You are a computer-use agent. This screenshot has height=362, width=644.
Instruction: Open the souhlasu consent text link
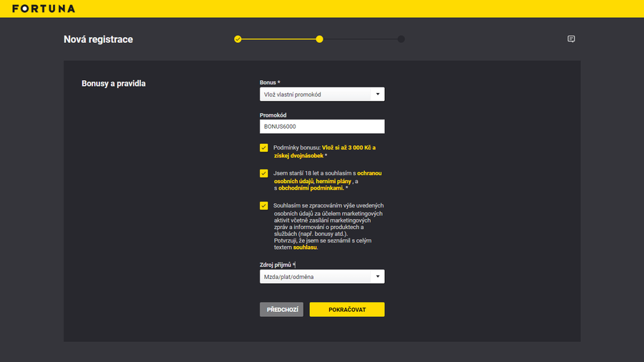[x=304, y=248]
